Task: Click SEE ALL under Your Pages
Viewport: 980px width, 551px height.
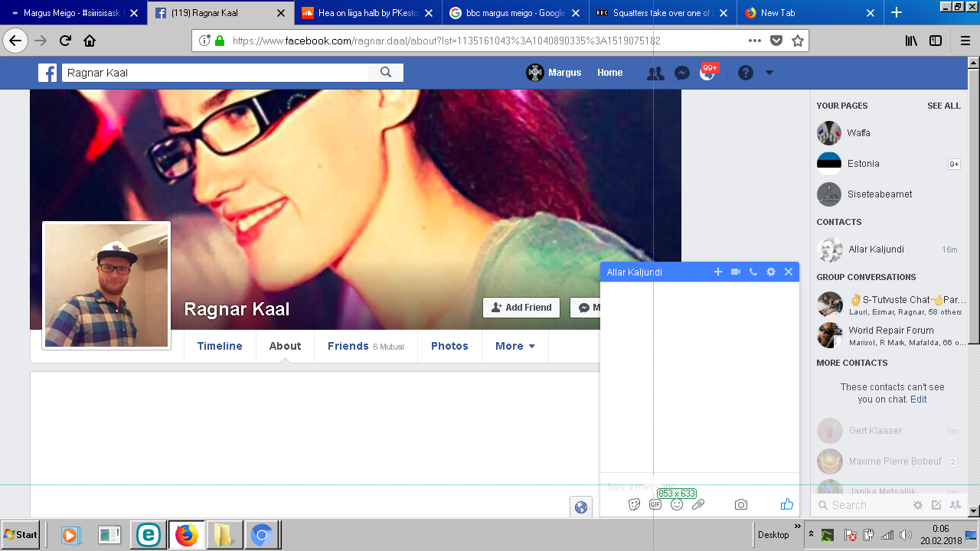Action: pyautogui.click(x=944, y=106)
